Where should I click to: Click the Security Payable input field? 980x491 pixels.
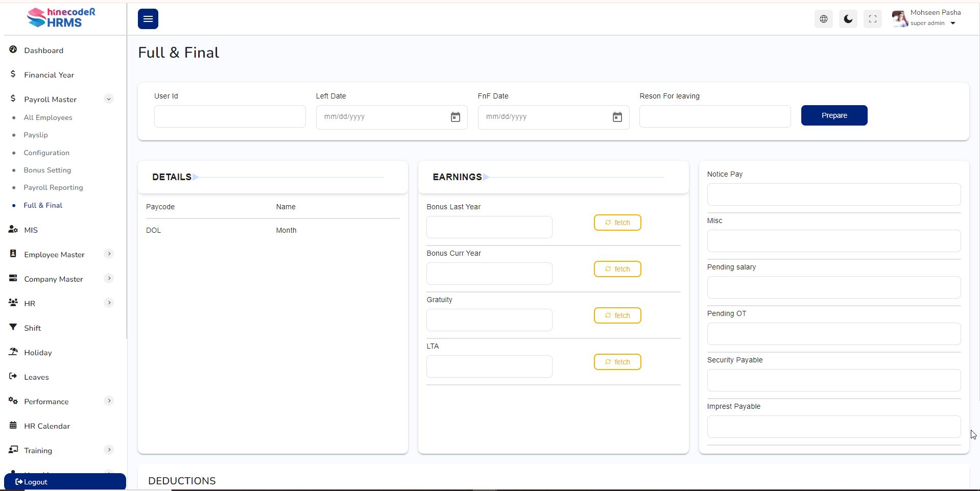[834, 380]
